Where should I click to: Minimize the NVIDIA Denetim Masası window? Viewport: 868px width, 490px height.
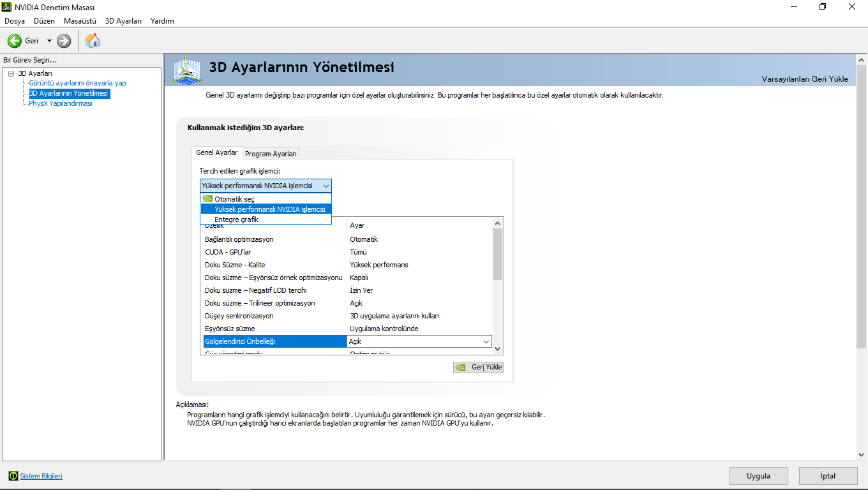point(793,7)
